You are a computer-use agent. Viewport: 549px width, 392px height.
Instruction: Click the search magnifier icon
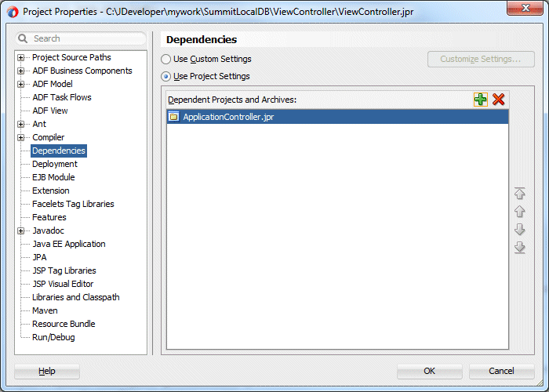[23, 38]
